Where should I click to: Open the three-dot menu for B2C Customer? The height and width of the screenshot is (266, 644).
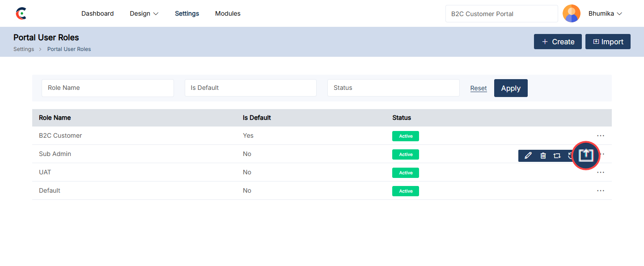pyautogui.click(x=600, y=135)
